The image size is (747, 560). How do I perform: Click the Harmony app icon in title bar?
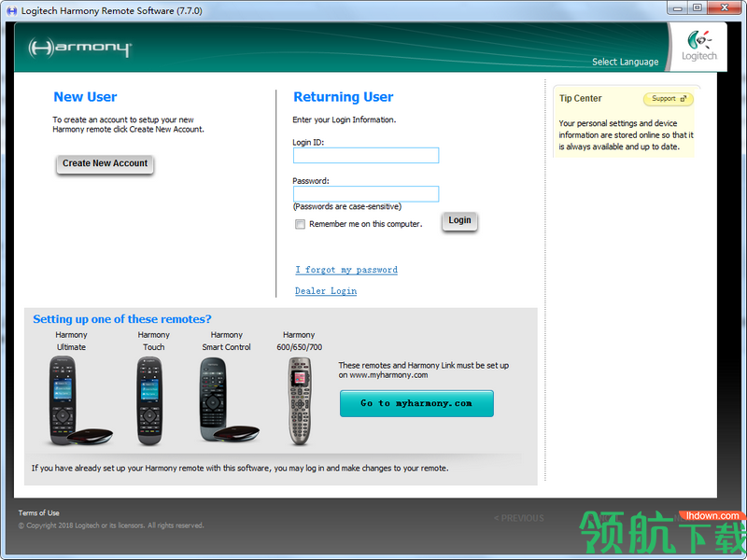pyautogui.click(x=12, y=10)
